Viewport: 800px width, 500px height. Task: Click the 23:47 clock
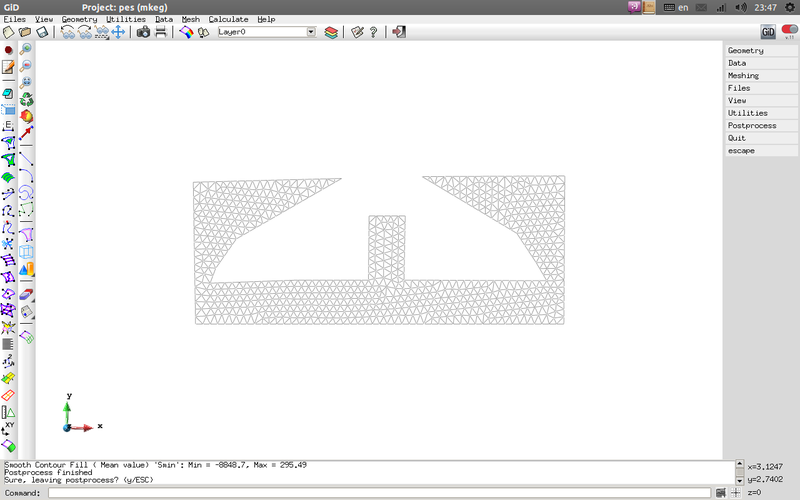[x=765, y=7]
